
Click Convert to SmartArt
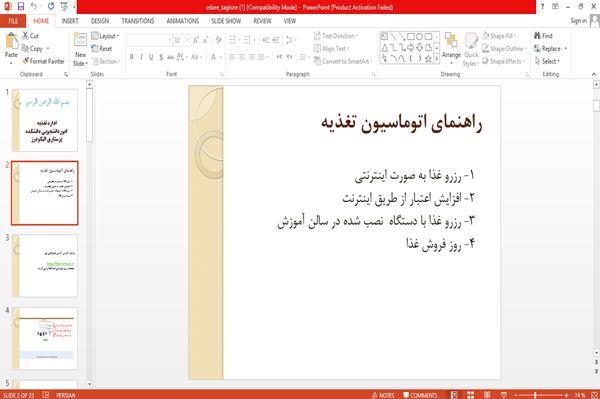[342, 61]
